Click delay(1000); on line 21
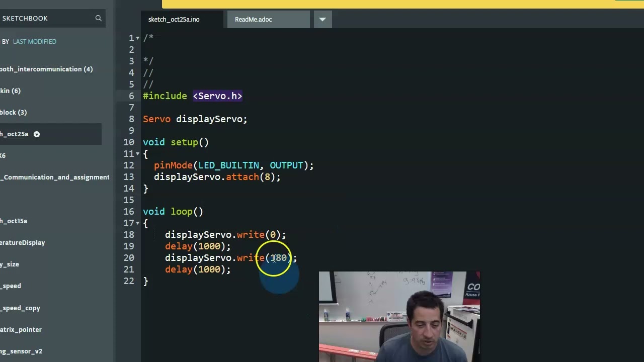 tap(198, 269)
